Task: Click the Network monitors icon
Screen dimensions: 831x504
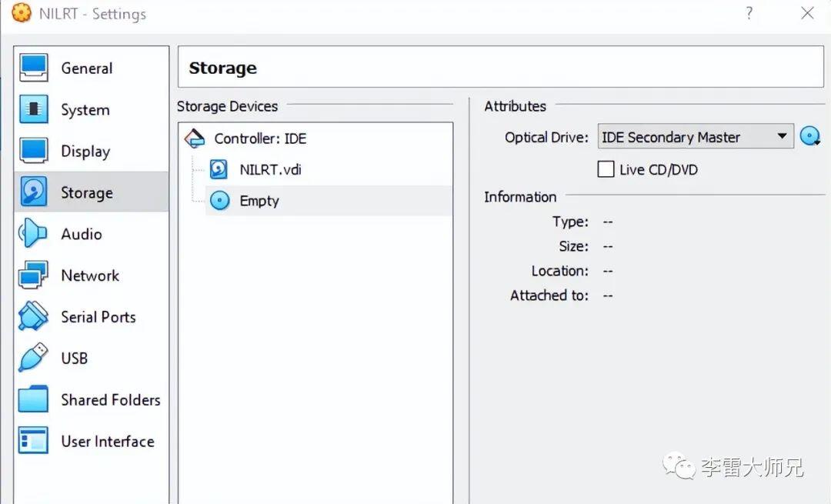Action: click(34, 275)
